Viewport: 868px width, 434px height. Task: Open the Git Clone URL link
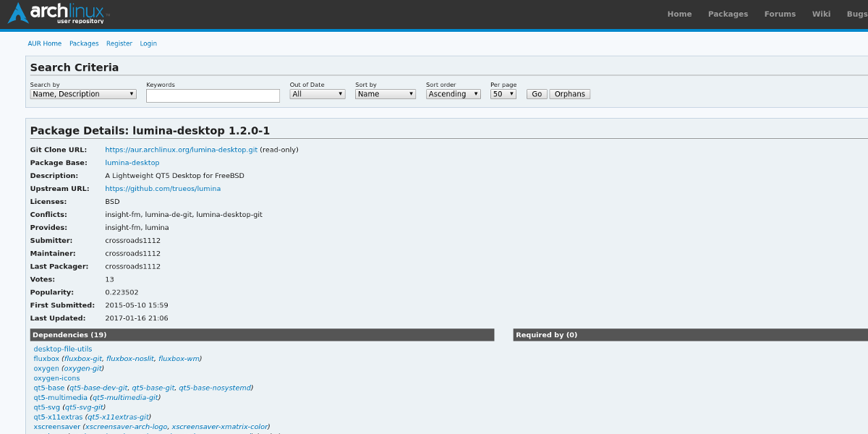tap(181, 150)
